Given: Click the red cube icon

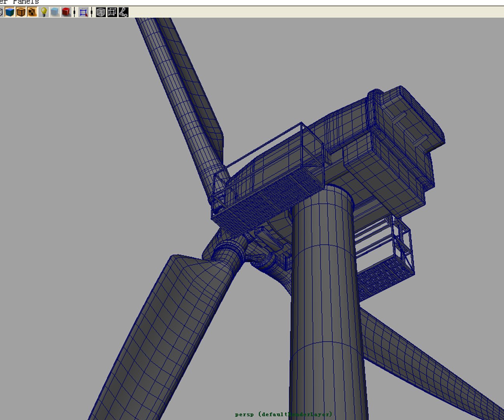Looking at the screenshot, I should 66,12.
